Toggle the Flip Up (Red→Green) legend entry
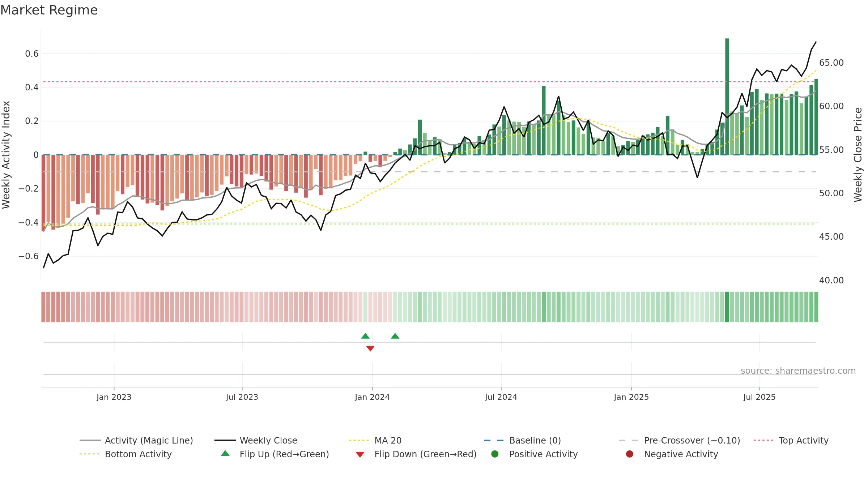 click(x=275, y=454)
